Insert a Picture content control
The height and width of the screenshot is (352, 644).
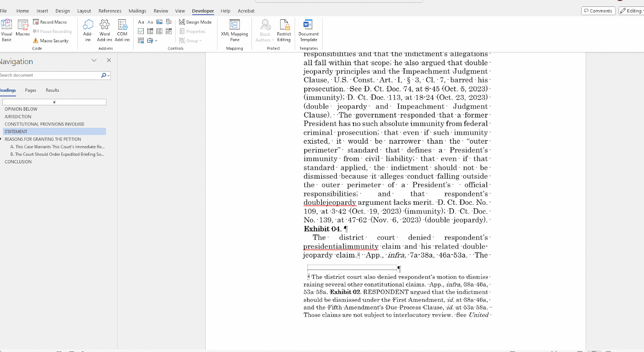pos(159,22)
